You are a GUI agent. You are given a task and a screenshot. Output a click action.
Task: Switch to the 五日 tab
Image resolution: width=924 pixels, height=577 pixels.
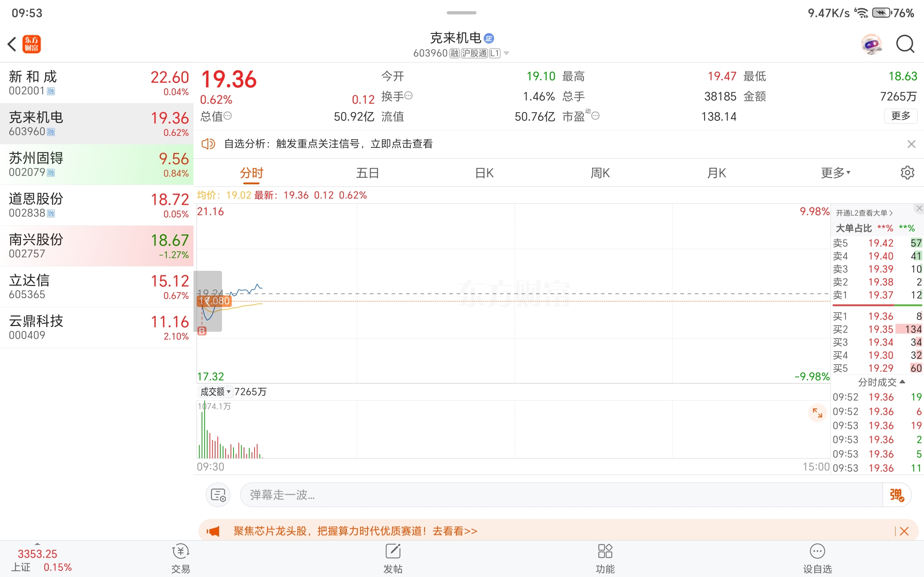tap(367, 173)
